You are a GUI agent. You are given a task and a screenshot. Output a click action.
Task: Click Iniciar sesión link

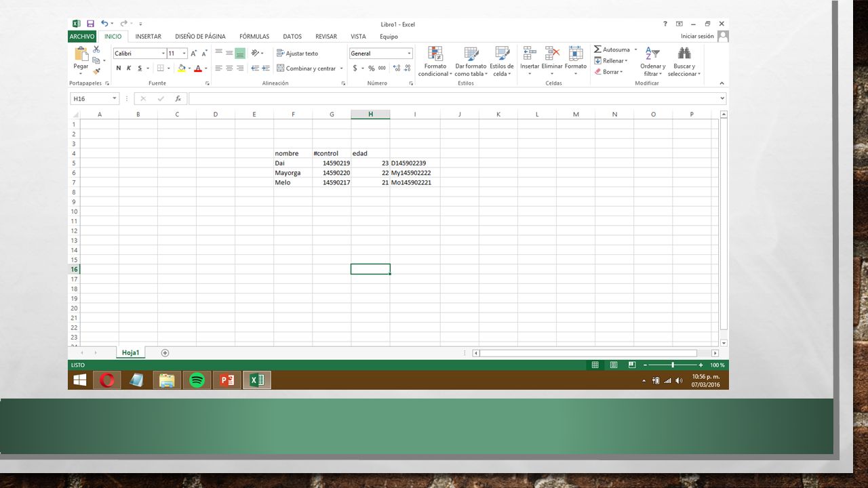tap(697, 36)
